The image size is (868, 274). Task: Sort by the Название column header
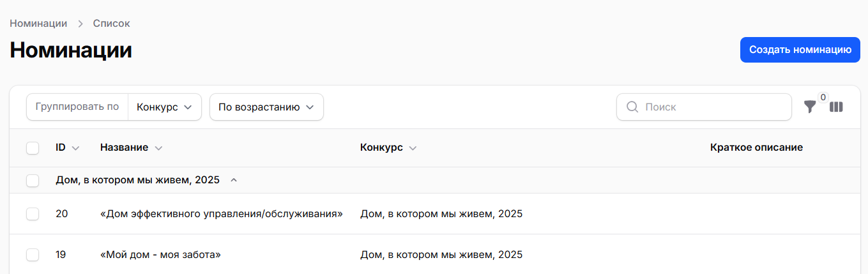(x=131, y=148)
